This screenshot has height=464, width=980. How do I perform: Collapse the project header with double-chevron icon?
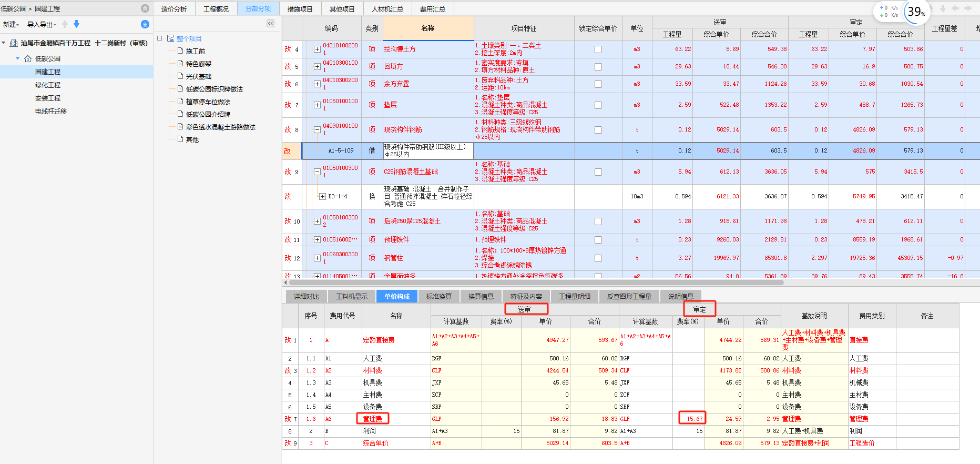tap(145, 8)
